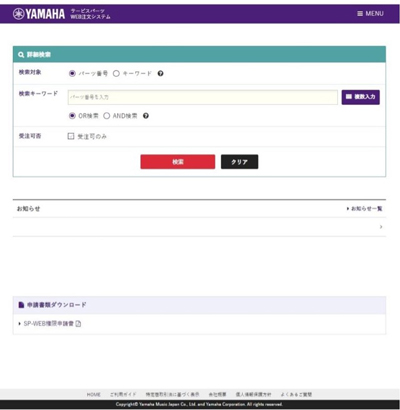Click the document icon beside 申請書類ダウンロード
The height and width of the screenshot is (410, 400).
pyautogui.click(x=21, y=305)
